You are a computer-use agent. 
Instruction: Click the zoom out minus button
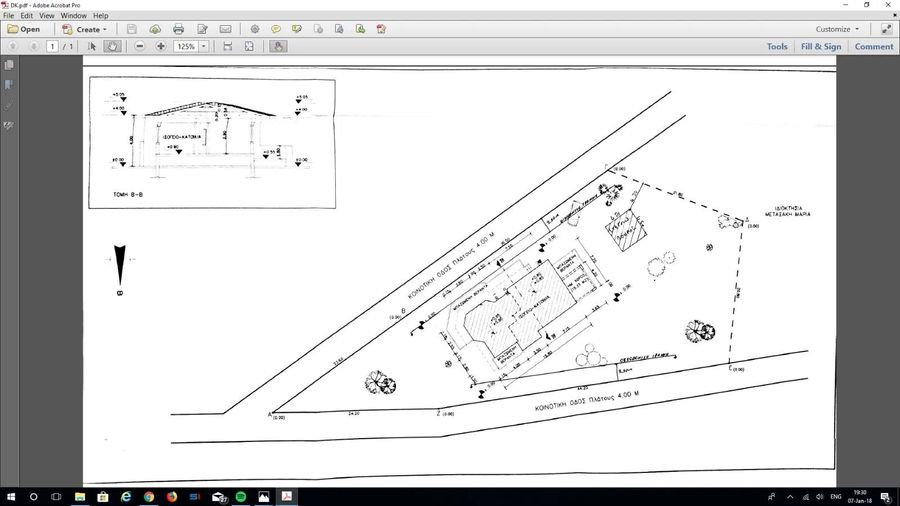tap(140, 46)
